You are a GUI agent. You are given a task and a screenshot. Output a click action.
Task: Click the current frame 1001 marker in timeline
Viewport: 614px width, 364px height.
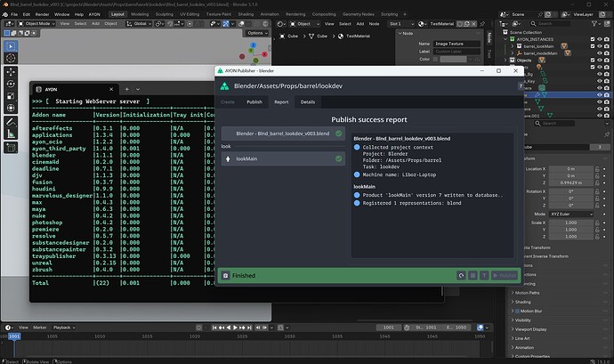click(14, 336)
